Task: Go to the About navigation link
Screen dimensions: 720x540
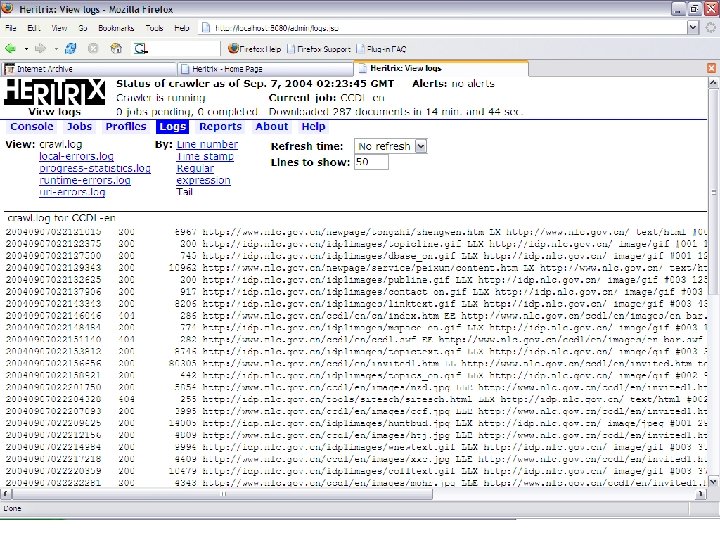Action: (272, 127)
